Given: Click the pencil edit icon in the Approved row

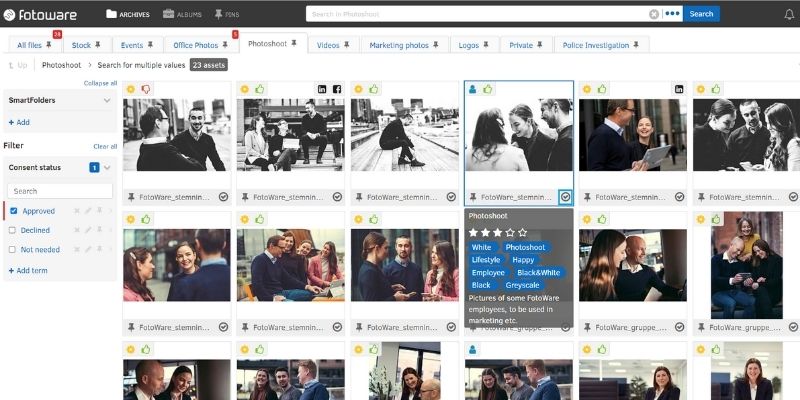Looking at the screenshot, I should tap(88, 211).
